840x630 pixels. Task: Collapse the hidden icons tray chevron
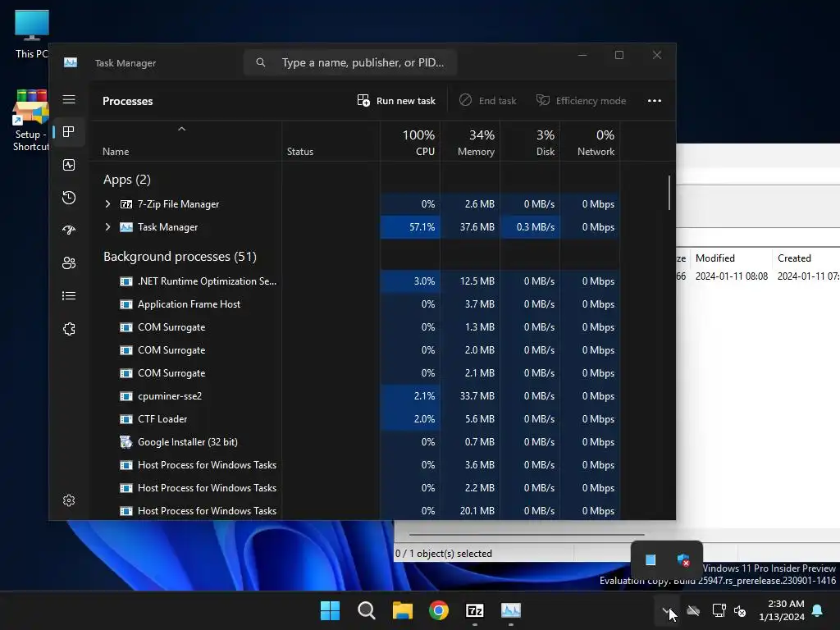[666, 610]
